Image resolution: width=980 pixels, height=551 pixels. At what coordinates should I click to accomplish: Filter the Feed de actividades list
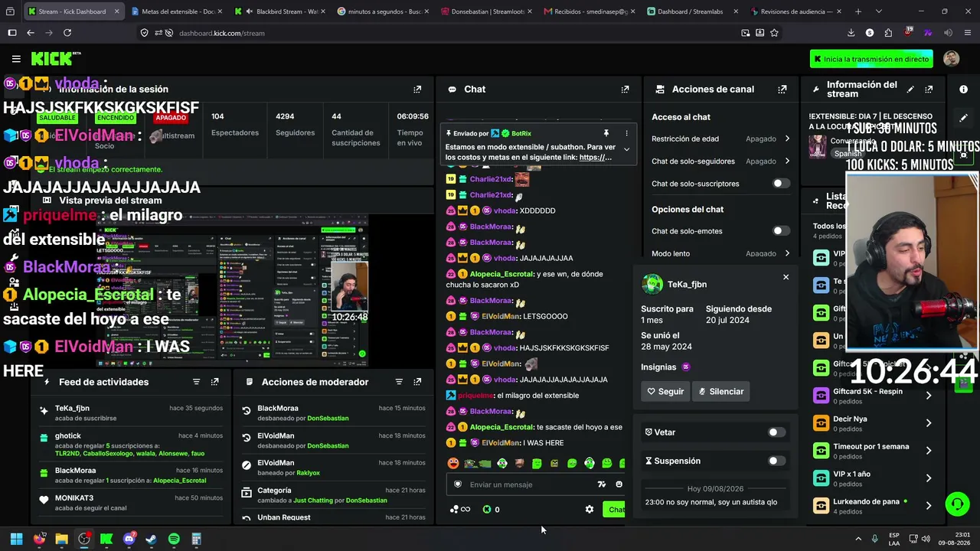click(x=196, y=382)
